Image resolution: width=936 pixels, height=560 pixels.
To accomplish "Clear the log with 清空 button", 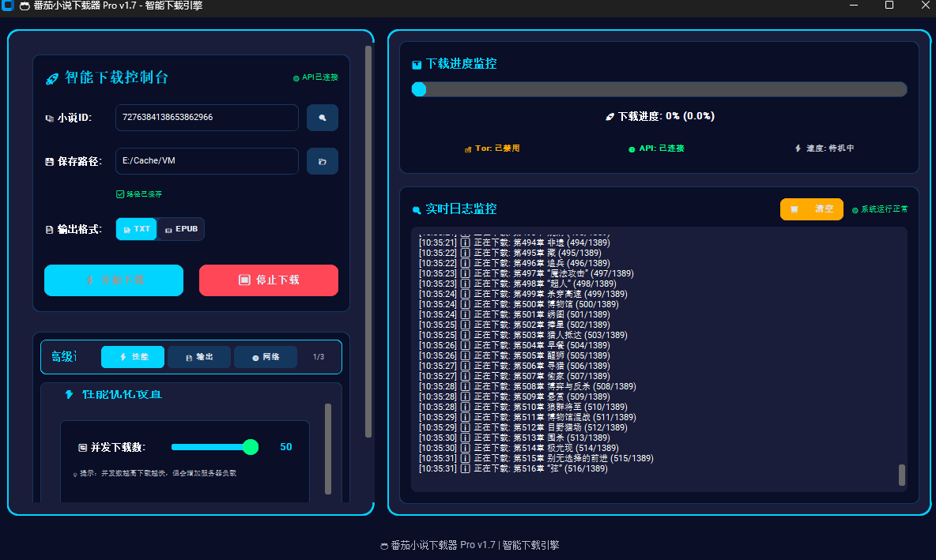I will pos(812,209).
